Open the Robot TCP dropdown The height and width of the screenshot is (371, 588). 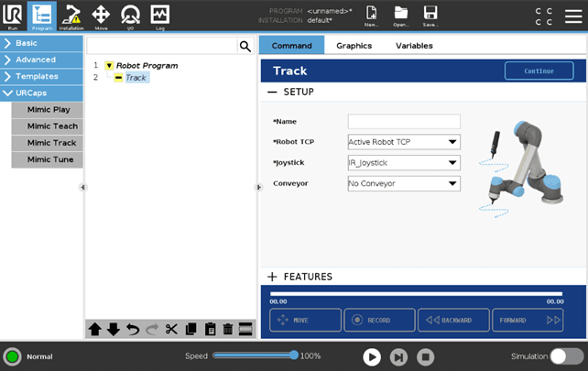coord(404,142)
